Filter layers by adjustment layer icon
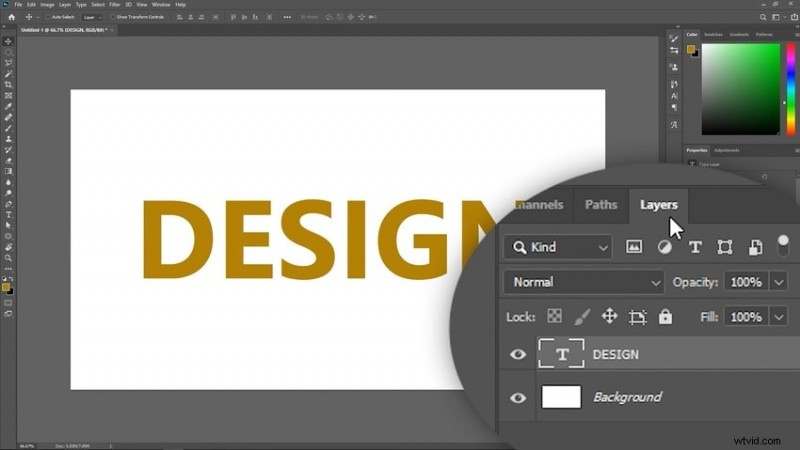This screenshot has height=450, width=800. [x=664, y=247]
